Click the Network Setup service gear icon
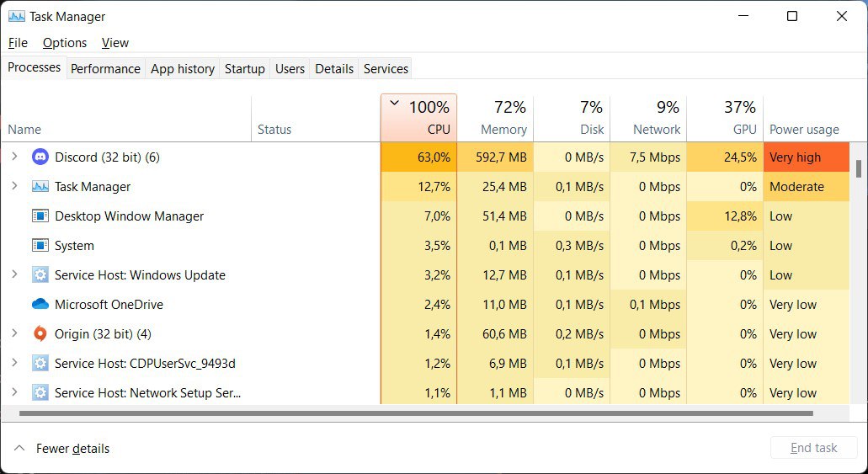The image size is (868, 474). click(40, 392)
